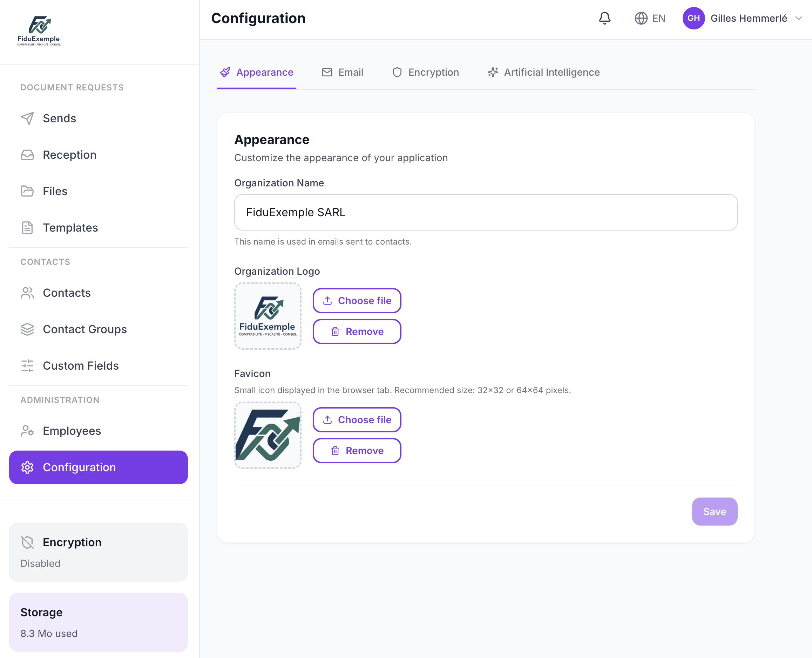
Task: Open the EN language selector
Action: [650, 18]
